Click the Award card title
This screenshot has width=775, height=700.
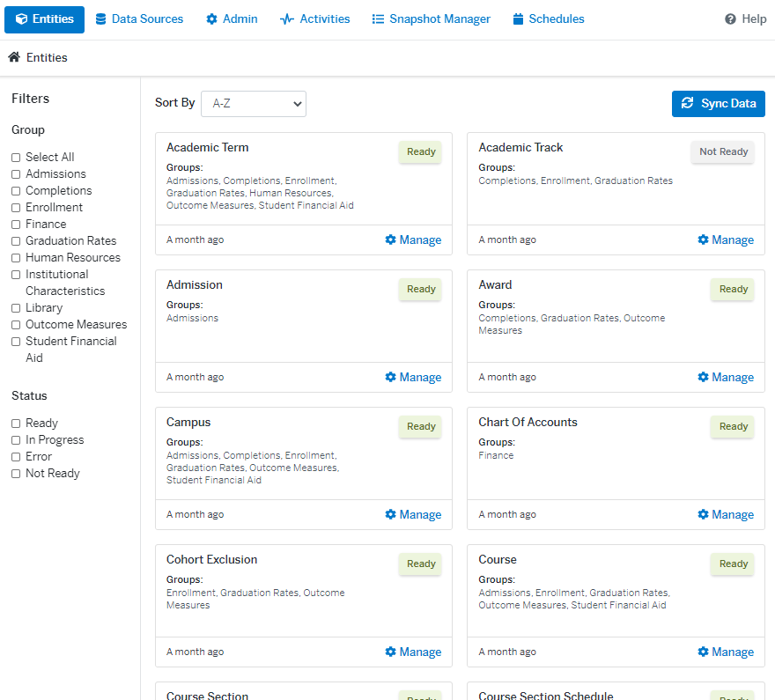(495, 285)
